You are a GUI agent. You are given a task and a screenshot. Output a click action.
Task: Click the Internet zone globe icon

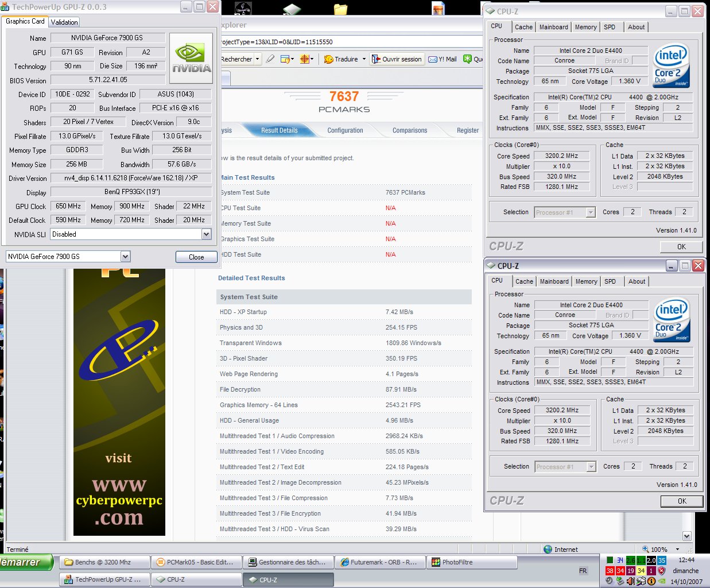548,550
